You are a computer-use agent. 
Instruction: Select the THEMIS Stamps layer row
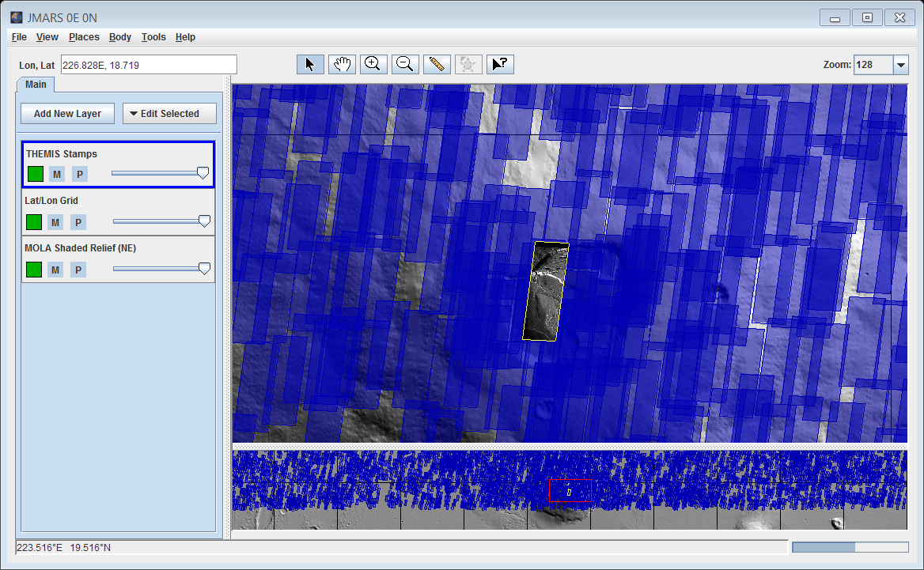pos(119,164)
